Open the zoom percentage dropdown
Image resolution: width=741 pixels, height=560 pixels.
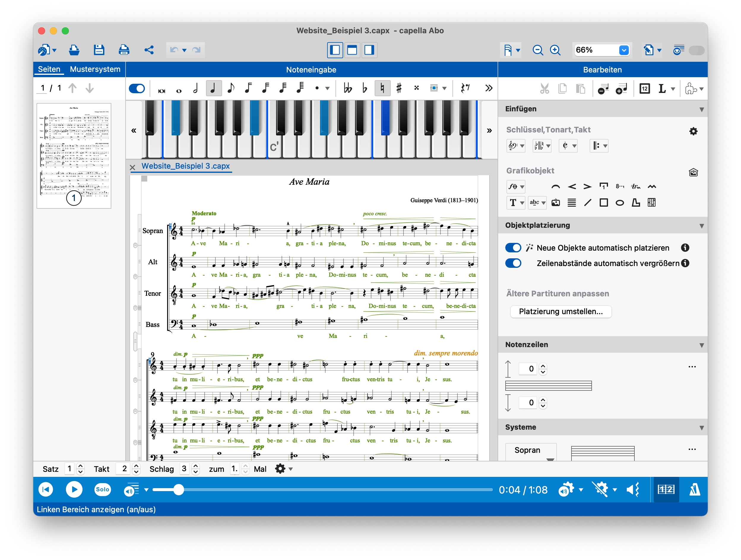tap(623, 50)
